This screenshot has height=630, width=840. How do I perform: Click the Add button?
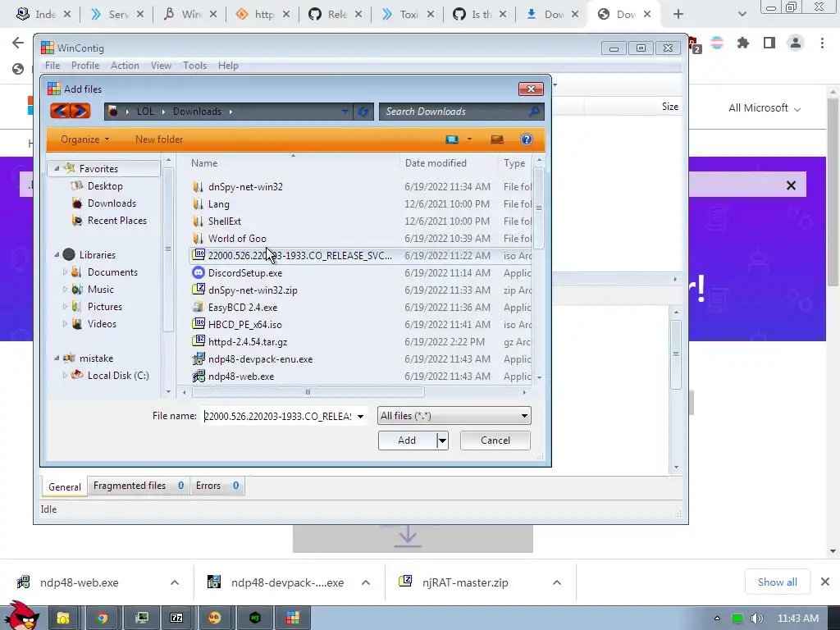pos(407,441)
